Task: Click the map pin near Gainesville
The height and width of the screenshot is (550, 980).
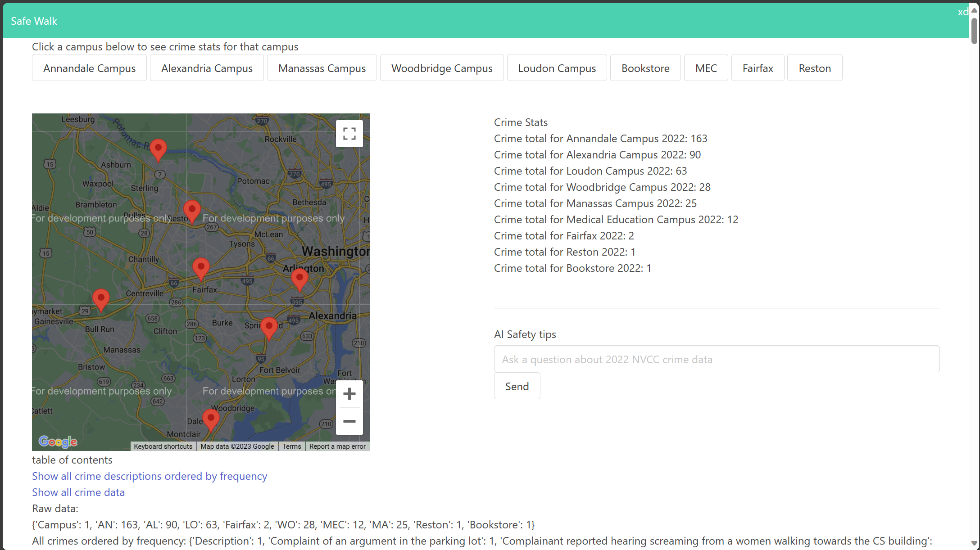Action: pos(101,299)
